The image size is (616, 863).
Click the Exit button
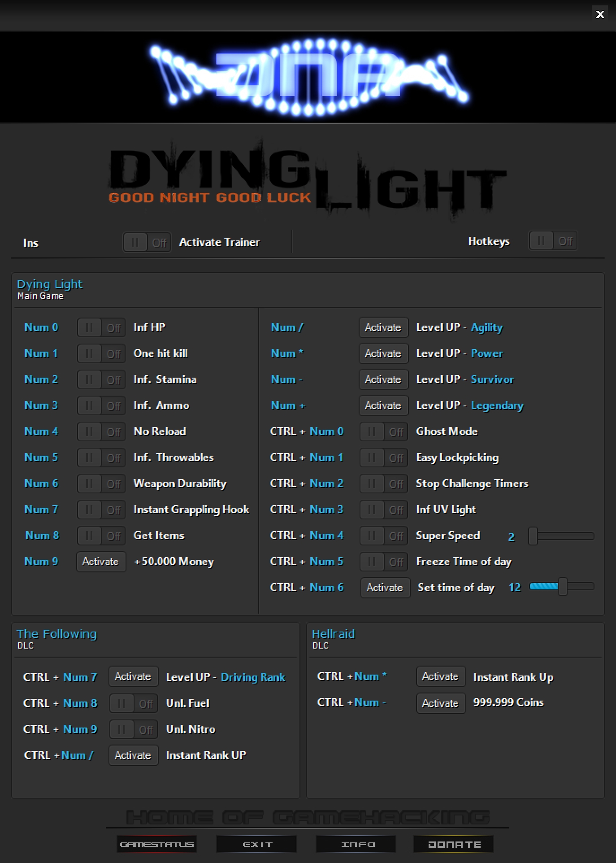tap(256, 844)
